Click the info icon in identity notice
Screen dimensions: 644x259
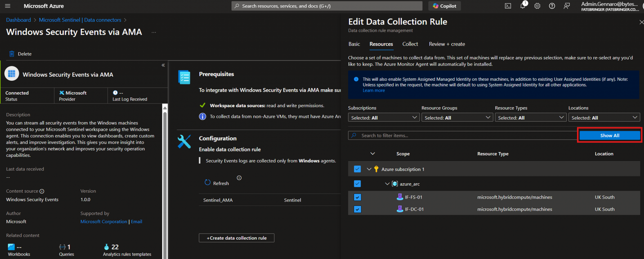(356, 79)
